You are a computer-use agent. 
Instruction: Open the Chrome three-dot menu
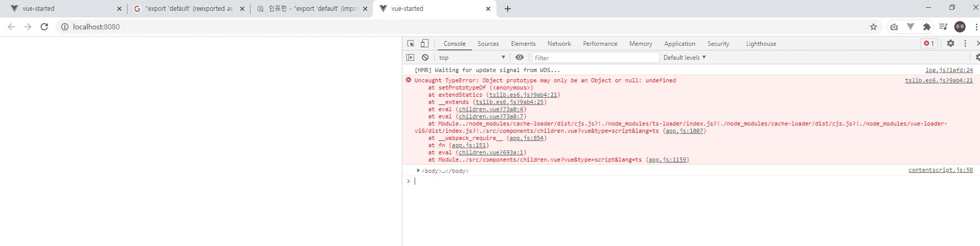[976, 27]
